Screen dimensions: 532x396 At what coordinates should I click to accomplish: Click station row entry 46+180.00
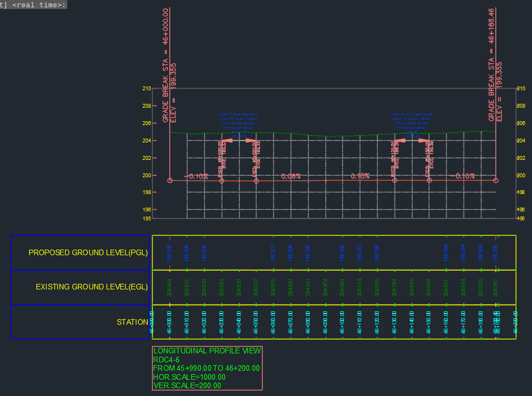coord(480,323)
